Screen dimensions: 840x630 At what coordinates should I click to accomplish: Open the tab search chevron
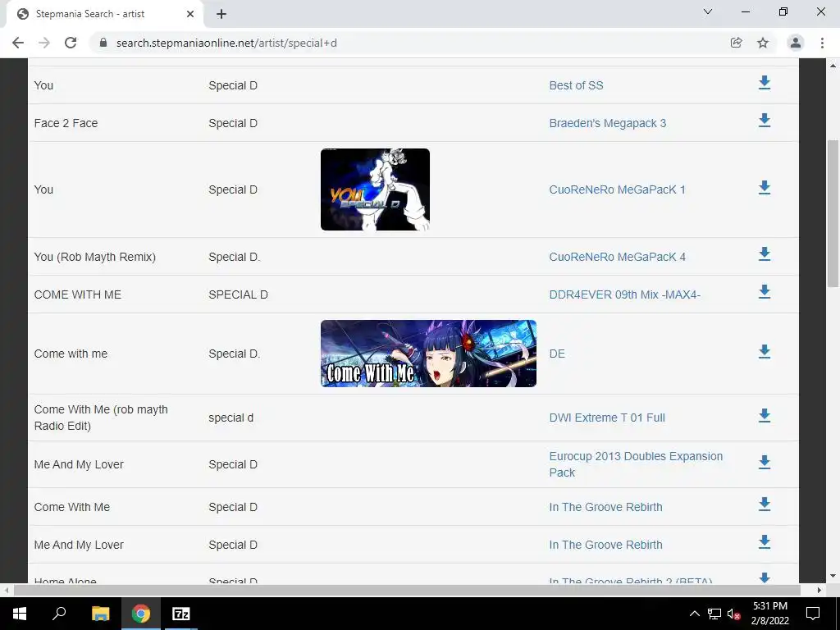(708, 11)
